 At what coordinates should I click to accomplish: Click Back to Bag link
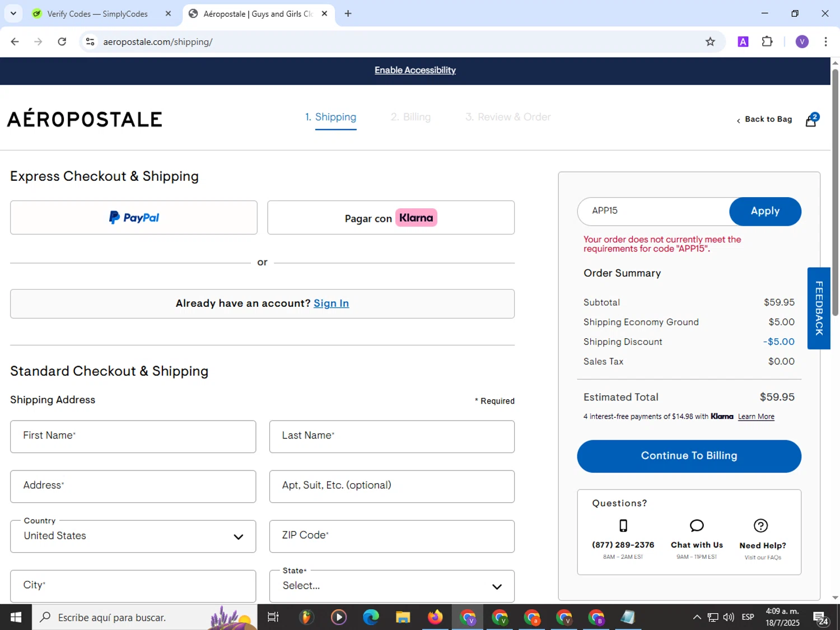click(764, 119)
